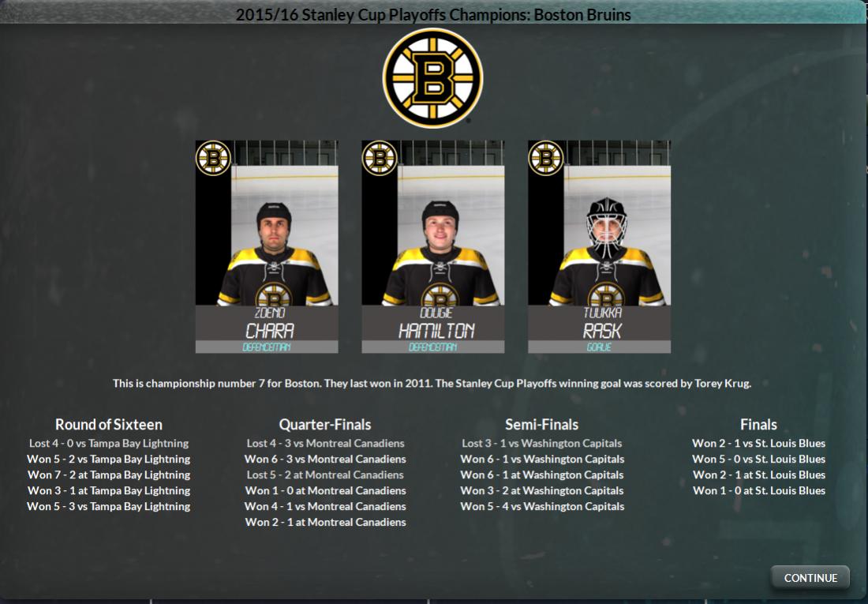The width and height of the screenshot is (868, 604).
Task: Click the CHARA name label
Action: pyautogui.click(x=270, y=331)
